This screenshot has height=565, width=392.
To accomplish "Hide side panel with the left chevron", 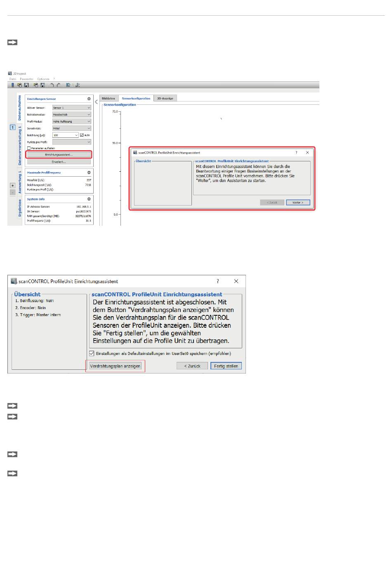I will 97,102.
